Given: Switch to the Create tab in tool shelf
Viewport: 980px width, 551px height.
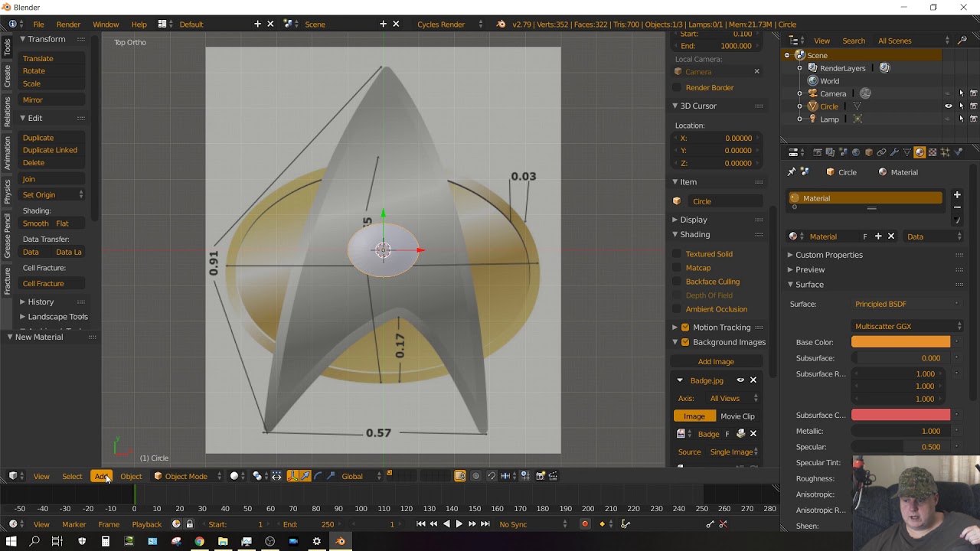Looking at the screenshot, I should [x=8, y=76].
